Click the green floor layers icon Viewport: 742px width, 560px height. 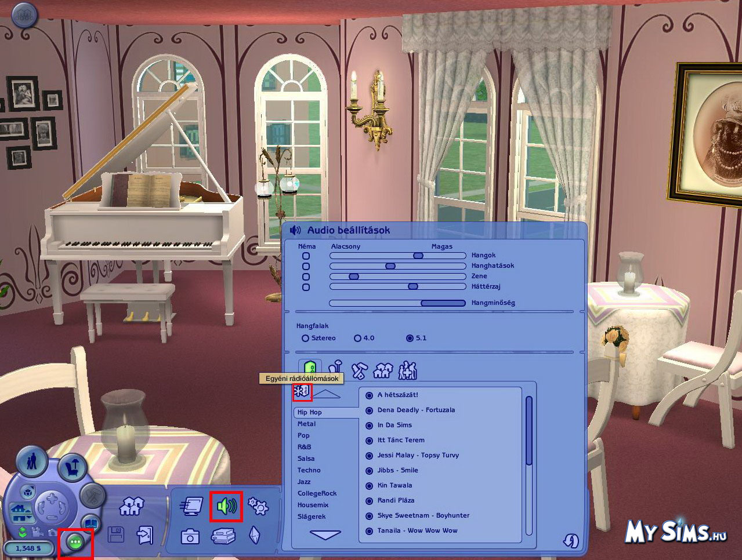pyautogui.click(x=23, y=532)
